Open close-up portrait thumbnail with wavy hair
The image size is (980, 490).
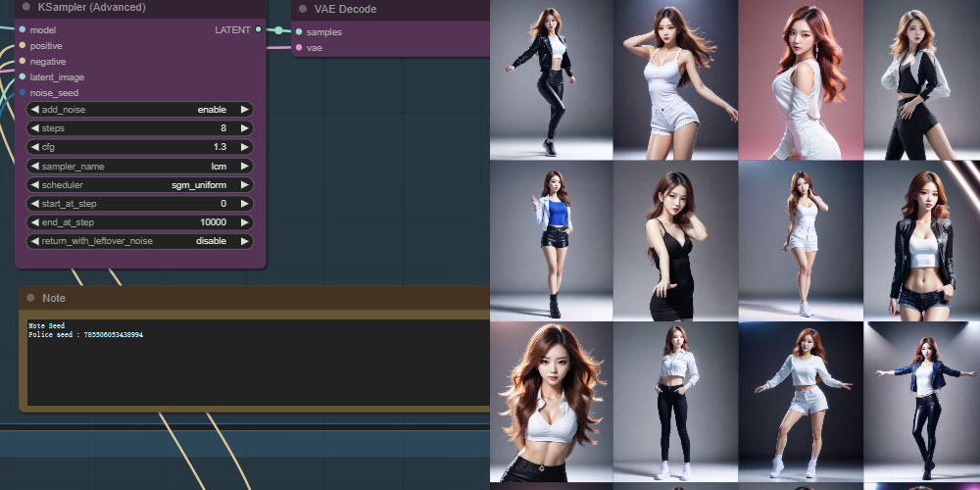[x=551, y=402]
